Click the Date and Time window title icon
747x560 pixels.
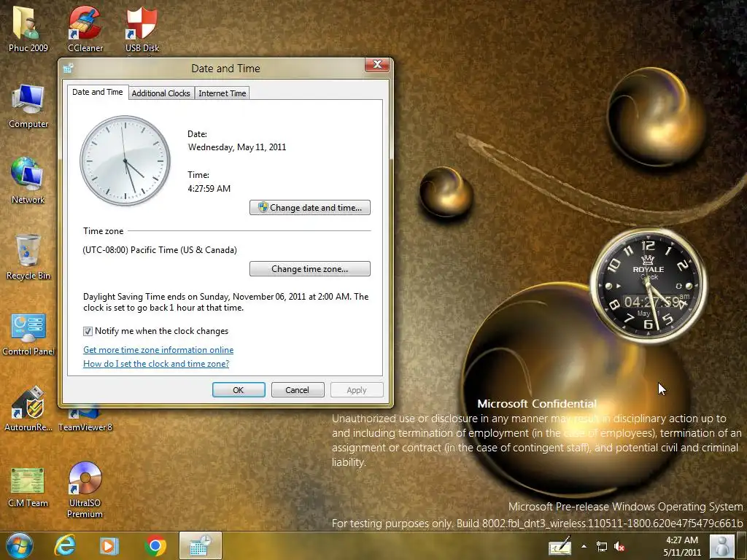68,68
